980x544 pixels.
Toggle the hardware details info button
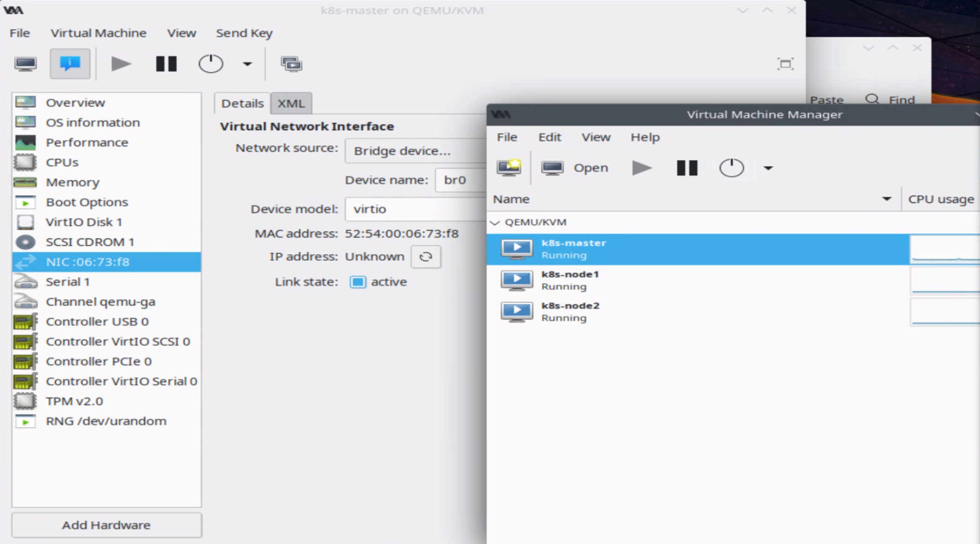coord(70,64)
